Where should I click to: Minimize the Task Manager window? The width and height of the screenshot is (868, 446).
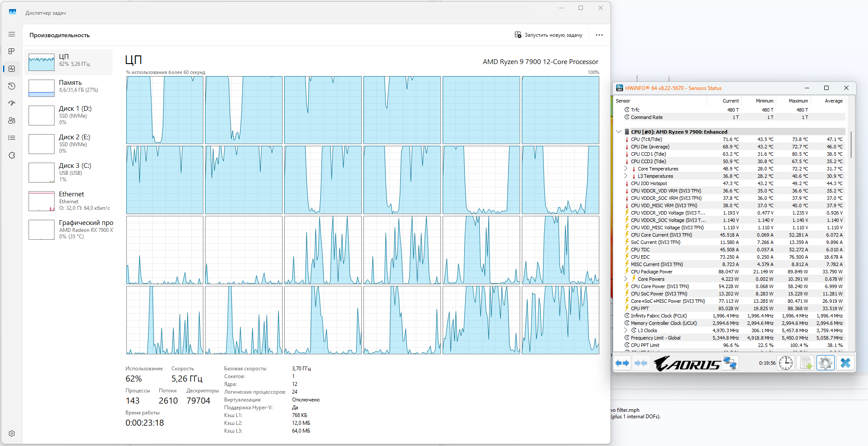[x=561, y=8]
